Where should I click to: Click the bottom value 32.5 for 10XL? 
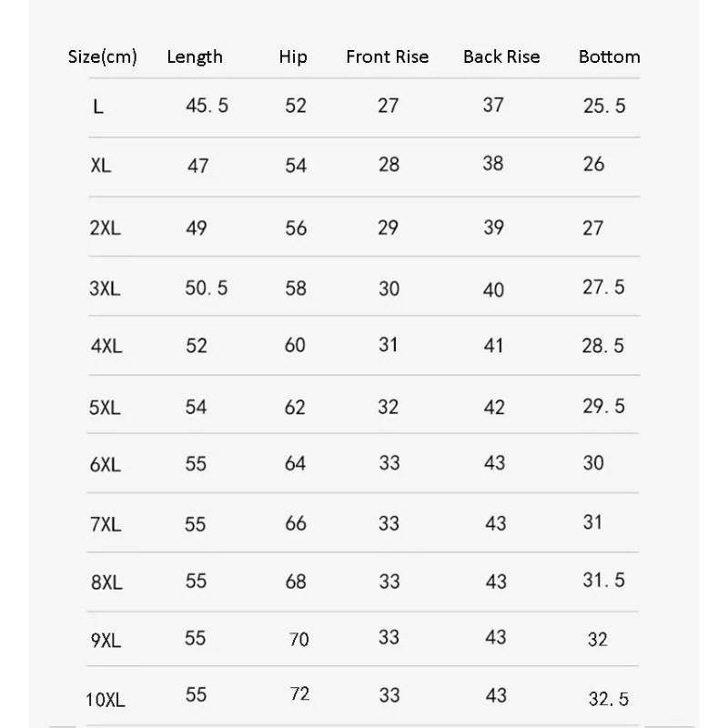tap(608, 699)
